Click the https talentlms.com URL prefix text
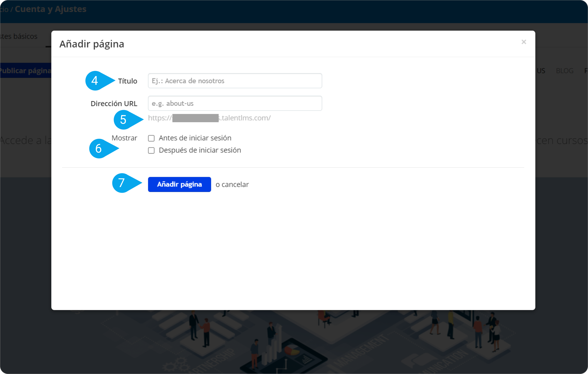This screenshot has width=588, height=374. [x=209, y=118]
